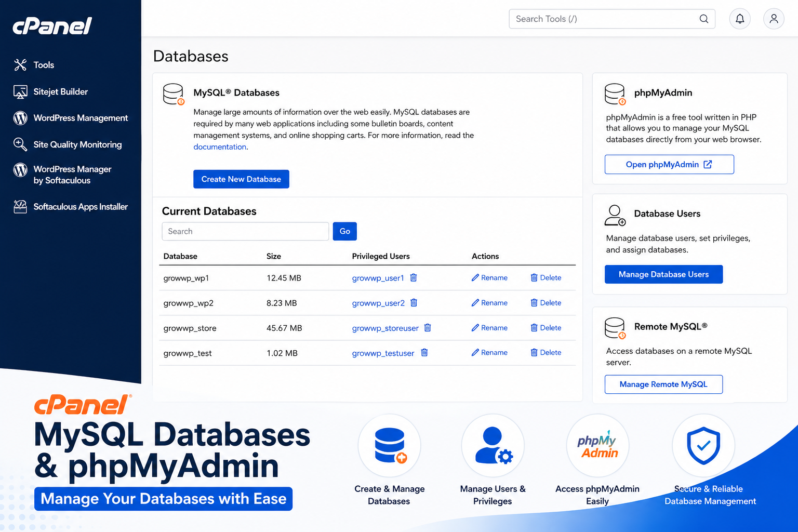Click the cPanel logo in sidebar
Screen dimensions: 798x532
(52, 25)
